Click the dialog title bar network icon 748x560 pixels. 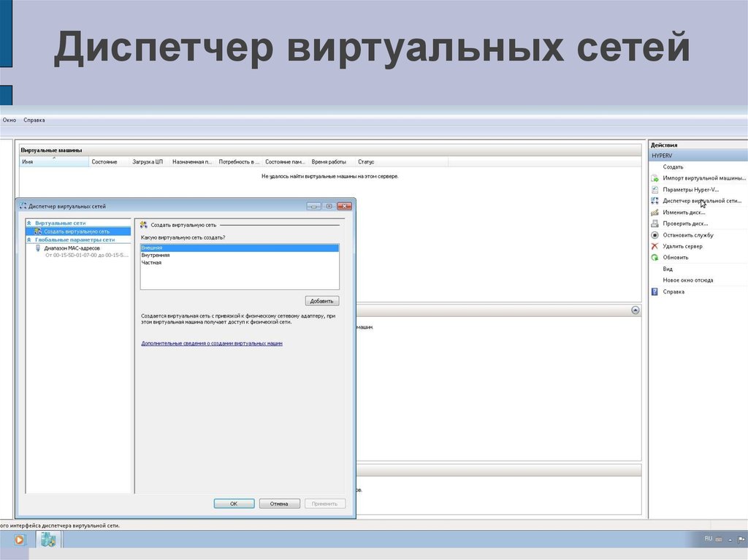(23, 206)
